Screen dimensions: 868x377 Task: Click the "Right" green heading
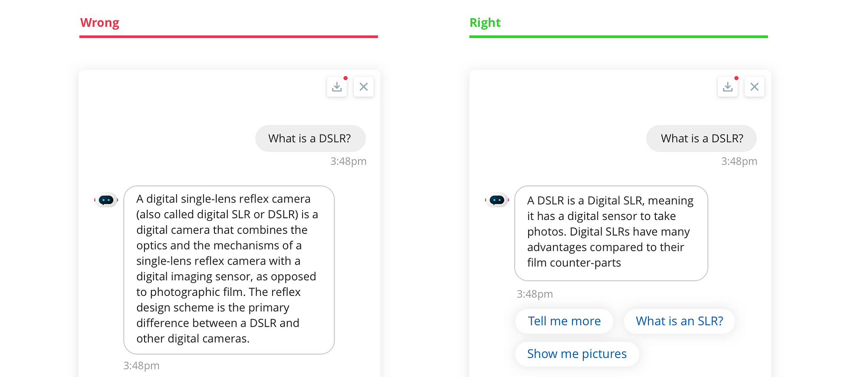coord(485,23)
